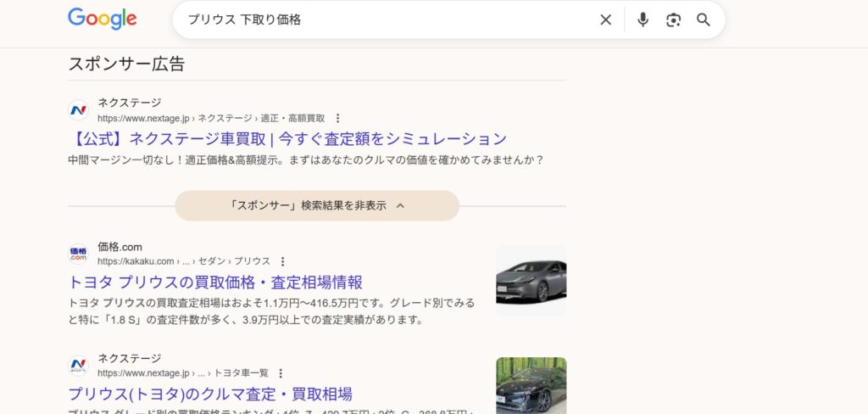Open search by image camera icon
Image resolution: width=868 pixels, height=414 pixels.
pos(673,20)
